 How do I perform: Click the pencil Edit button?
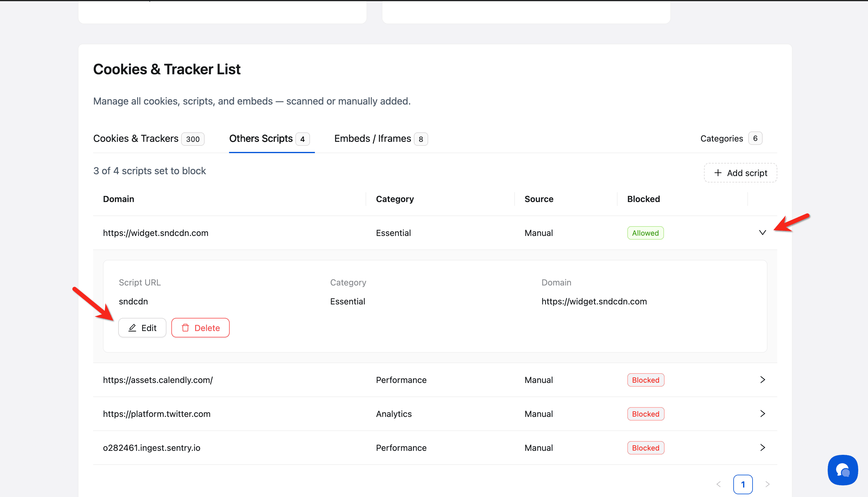point(142,328)
